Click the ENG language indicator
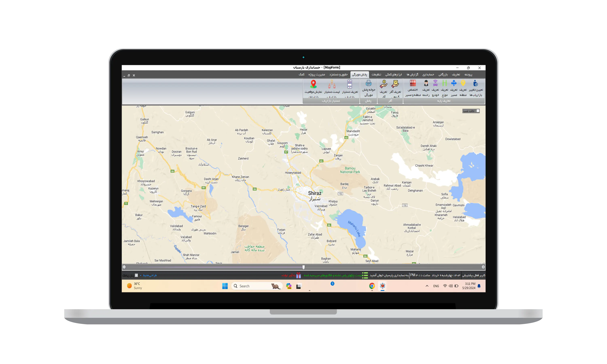This screenshot has width=607, height=364. pyautogui.click(x=436, y=286)
